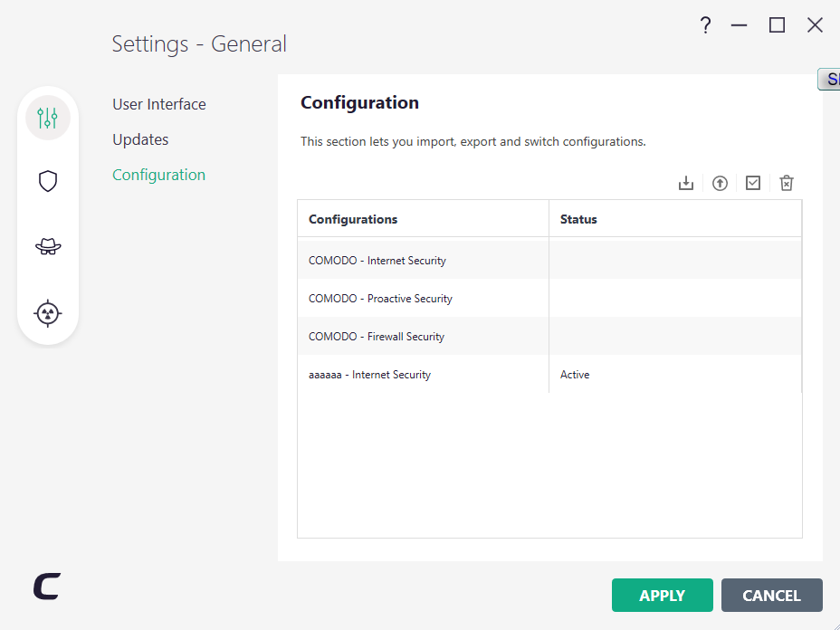
Task: Click the Activate configuration checkmark icon
Action: (753, 183)
